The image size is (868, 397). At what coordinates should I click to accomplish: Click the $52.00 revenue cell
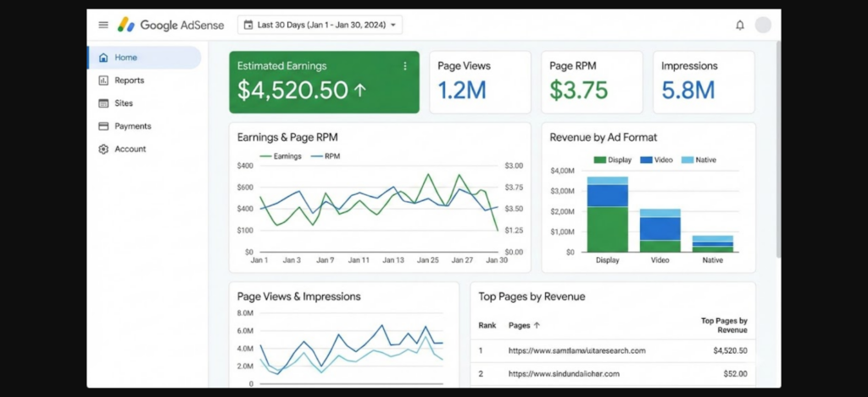(735, 374)
